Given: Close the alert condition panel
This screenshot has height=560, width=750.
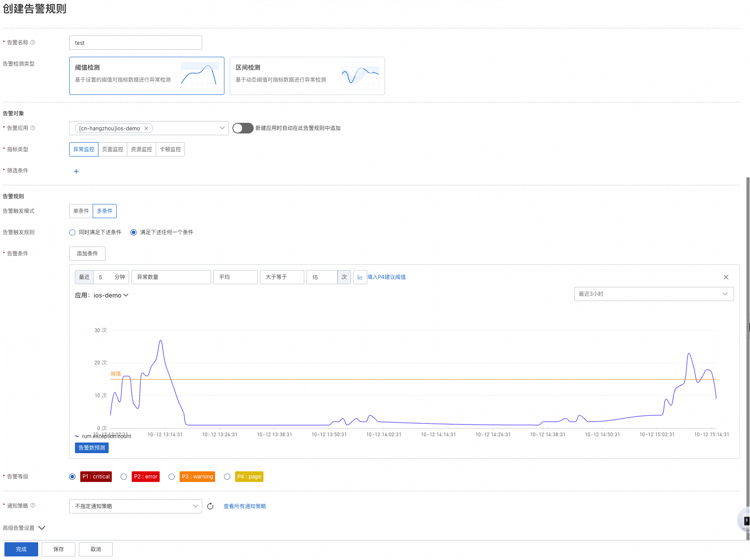Looking at the screenshot, I should click(x=726, y=277).
